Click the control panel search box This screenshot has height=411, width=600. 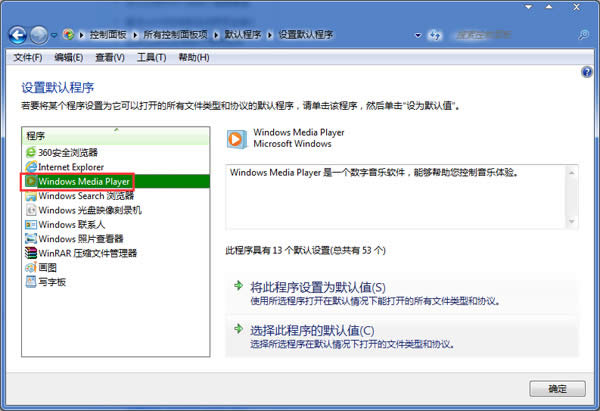pos(512,35)
